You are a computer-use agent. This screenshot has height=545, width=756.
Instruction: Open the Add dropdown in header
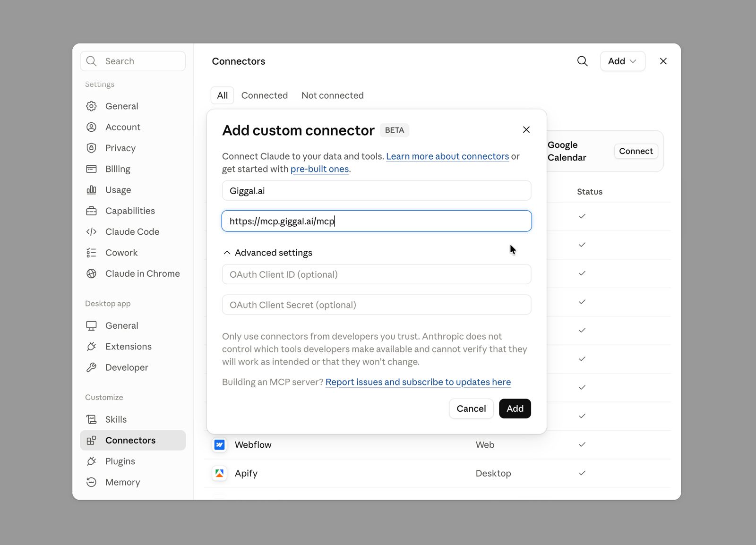622,61
